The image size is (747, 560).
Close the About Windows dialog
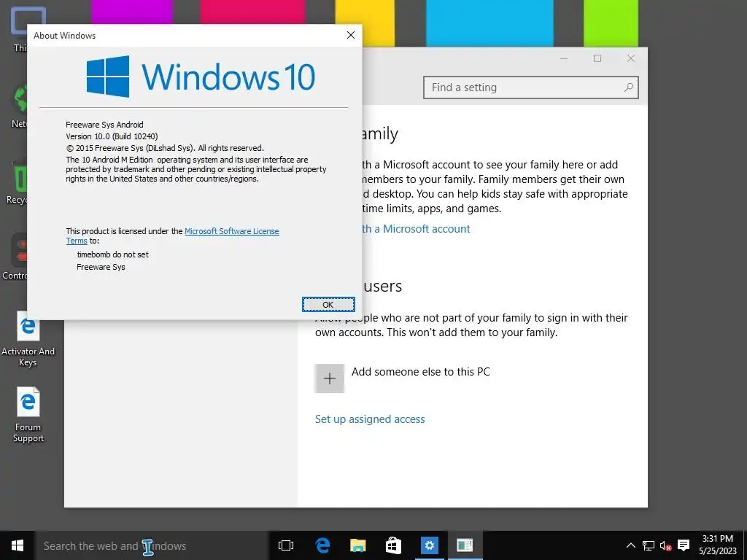(x=351, y=35)
